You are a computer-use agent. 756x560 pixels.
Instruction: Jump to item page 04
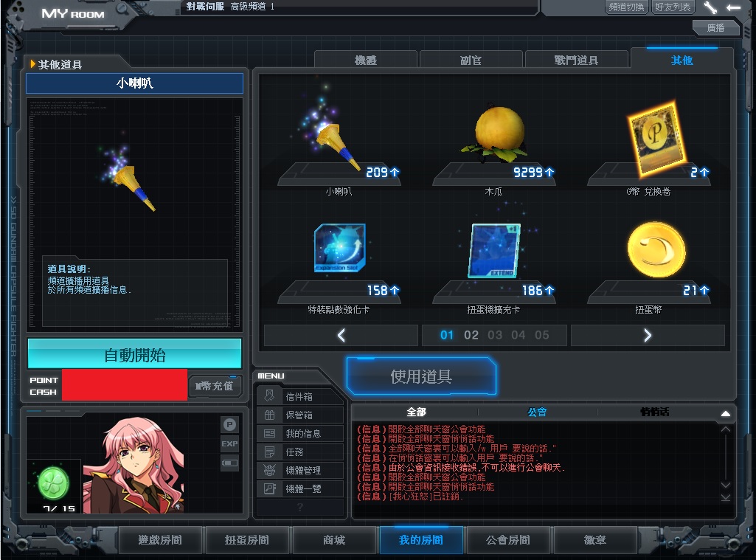tap(519, 335)
